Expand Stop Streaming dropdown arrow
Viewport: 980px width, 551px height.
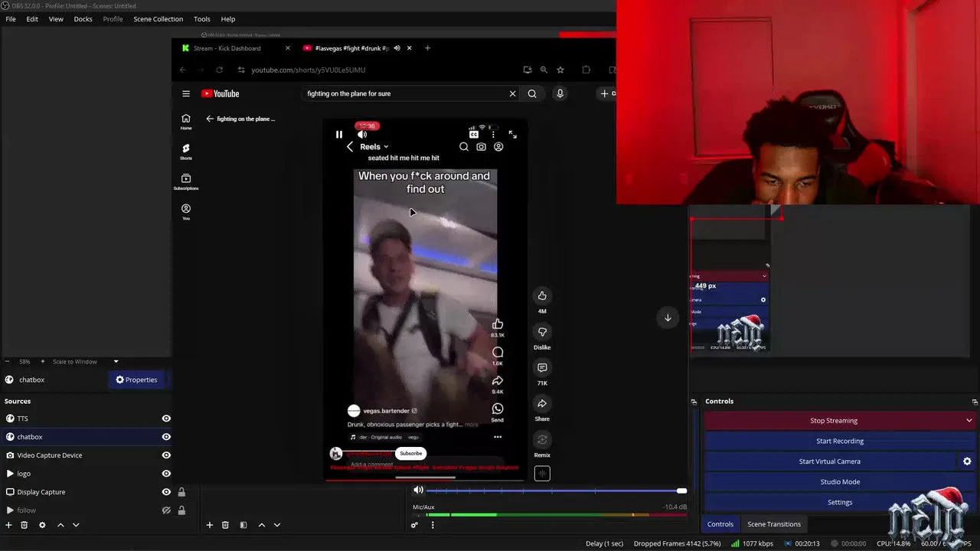[969, 420]
